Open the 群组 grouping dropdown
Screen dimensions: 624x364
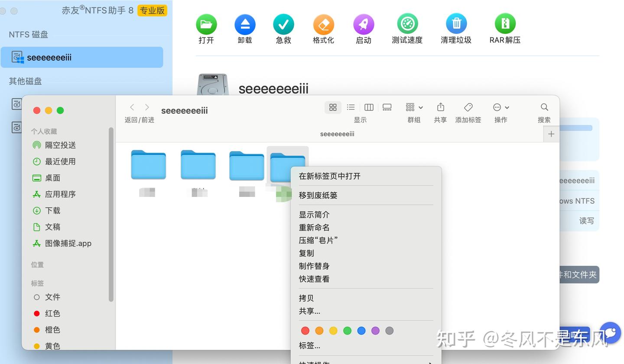point(414,107)
